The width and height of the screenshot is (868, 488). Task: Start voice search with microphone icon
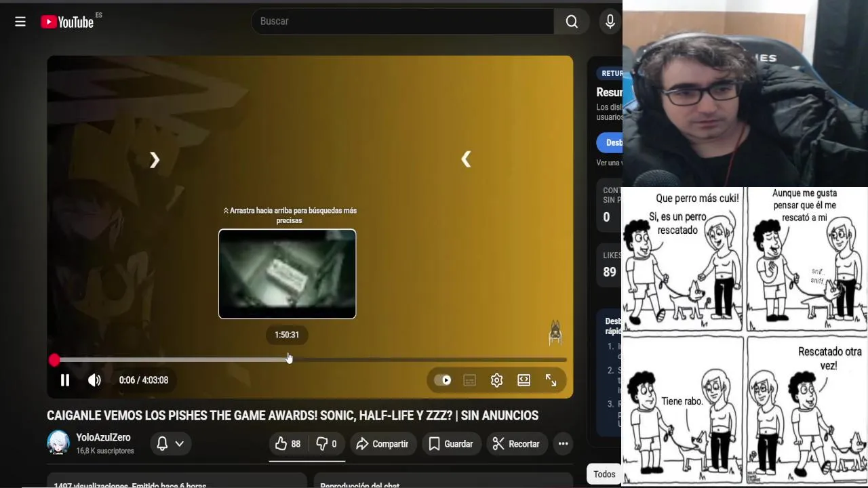[610, 22]
